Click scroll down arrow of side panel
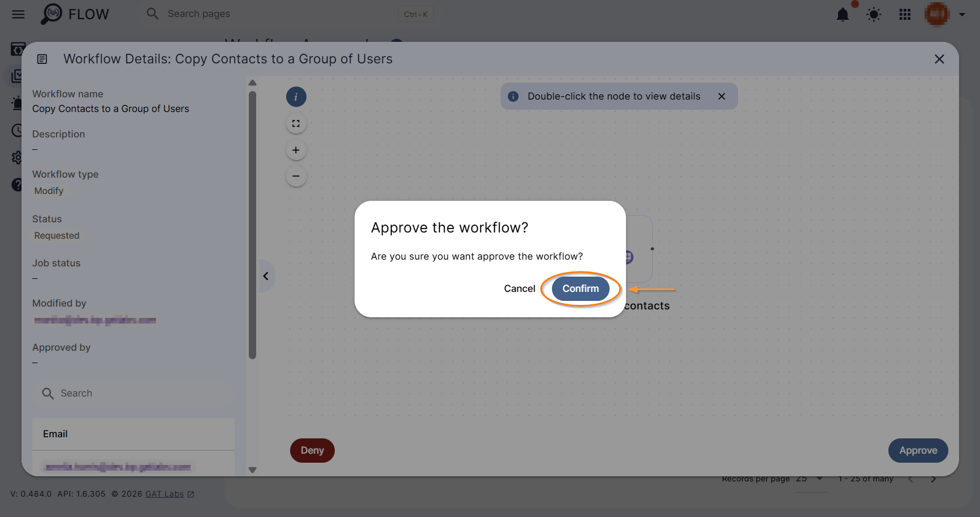 [x=252, y=470]
